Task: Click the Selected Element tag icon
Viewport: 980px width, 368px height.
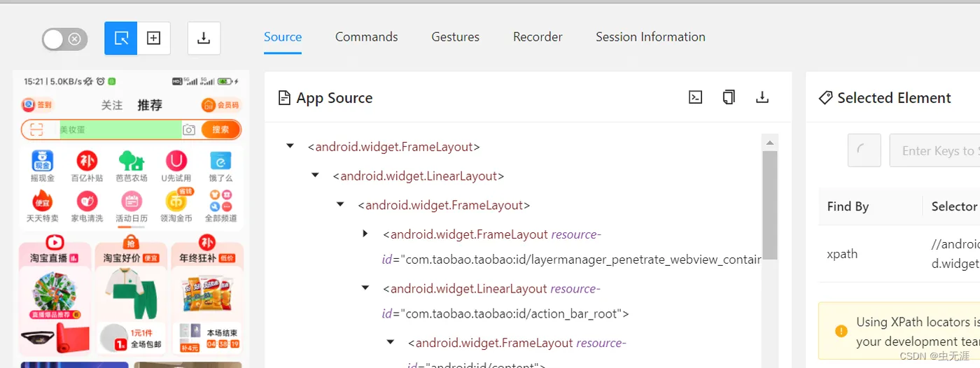Action: coord(825,98)
